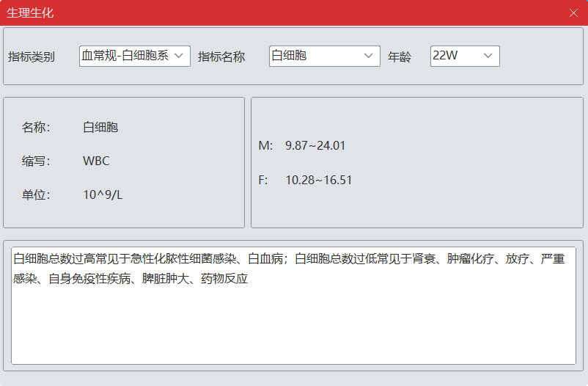
Task: Open the 指标名称 dropdown arrow
Action: [368, 56]
